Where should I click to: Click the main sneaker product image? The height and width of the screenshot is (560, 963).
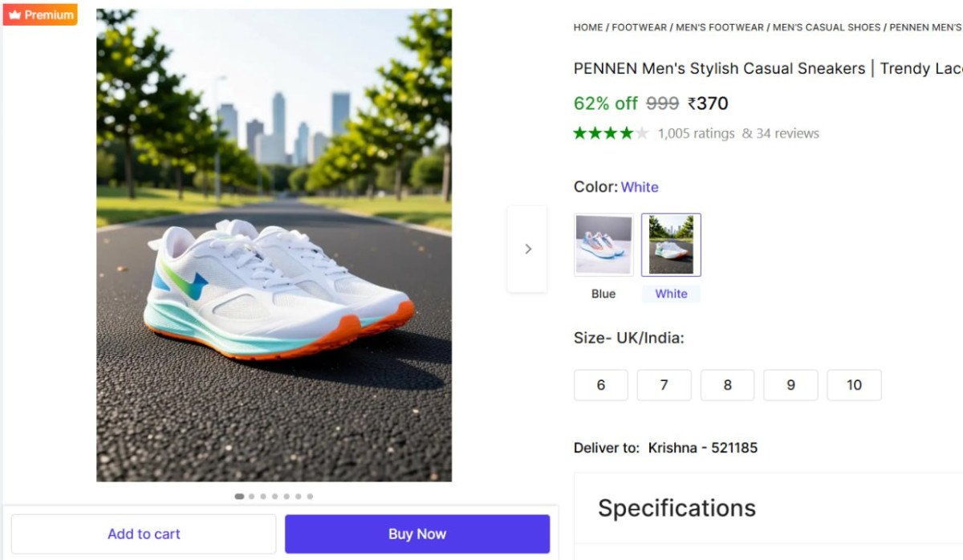(274, 245)
